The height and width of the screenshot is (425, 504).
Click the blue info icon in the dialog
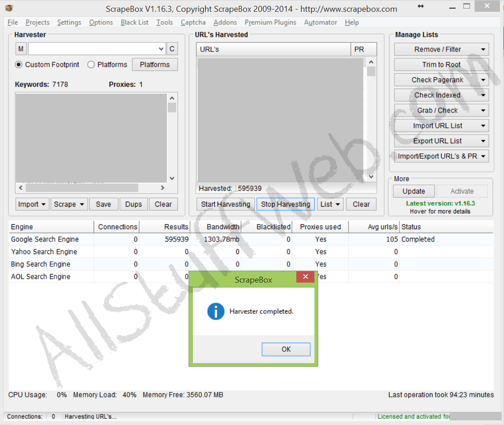(x=216, y=311)
